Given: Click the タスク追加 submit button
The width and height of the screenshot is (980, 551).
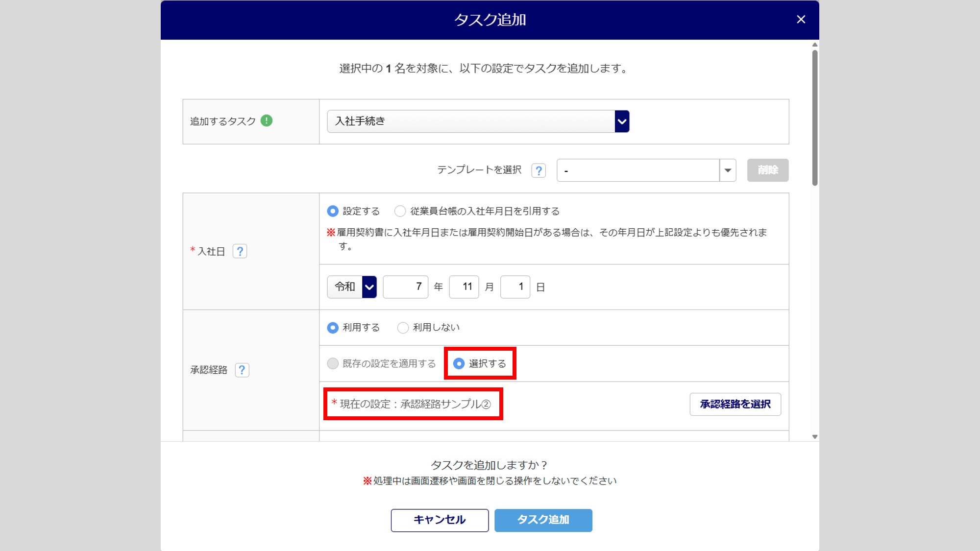Looking at the screenshot, I should pyautogui.click(x=543, y=520).
